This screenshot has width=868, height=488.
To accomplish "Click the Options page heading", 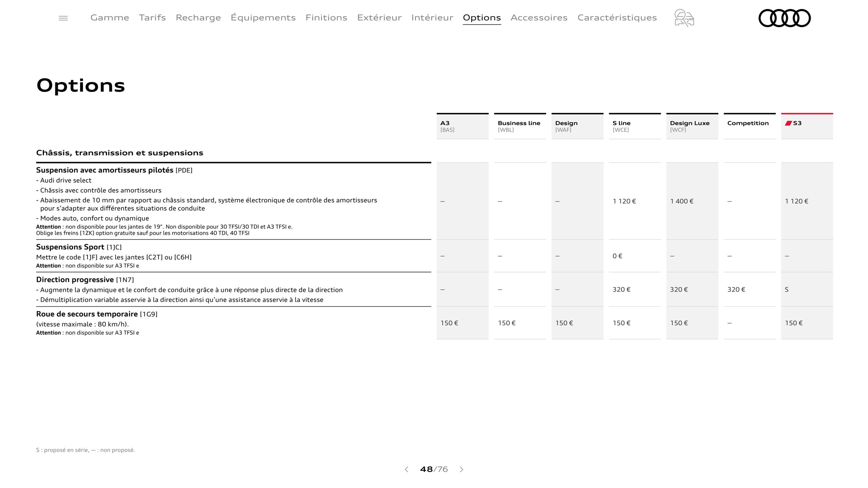I will point(81,86).
